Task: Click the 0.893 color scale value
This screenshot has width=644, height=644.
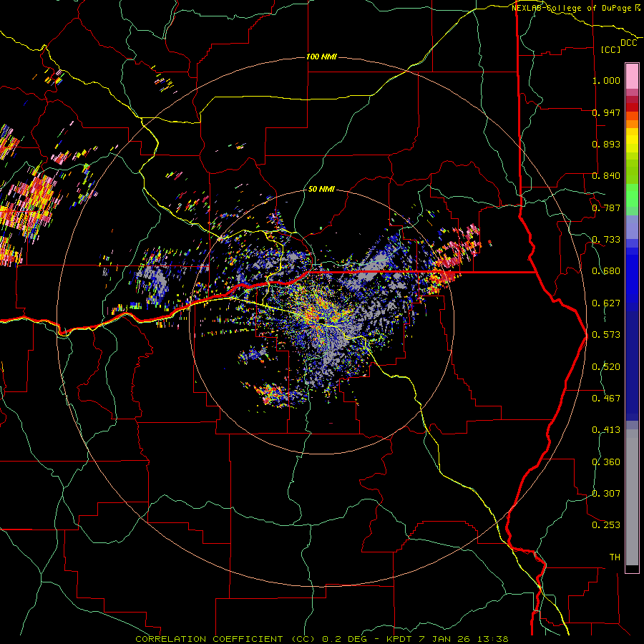Action: [x=606, y=144]
